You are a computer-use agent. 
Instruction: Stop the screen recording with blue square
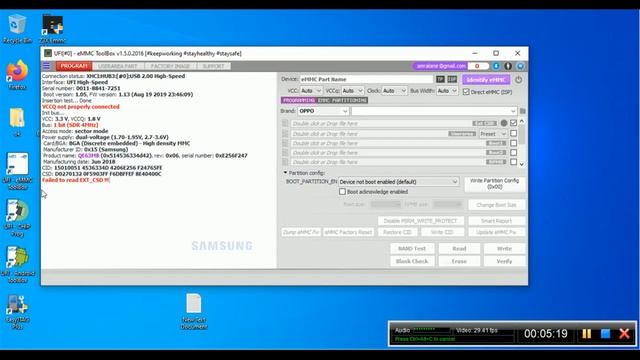[605, 333]
